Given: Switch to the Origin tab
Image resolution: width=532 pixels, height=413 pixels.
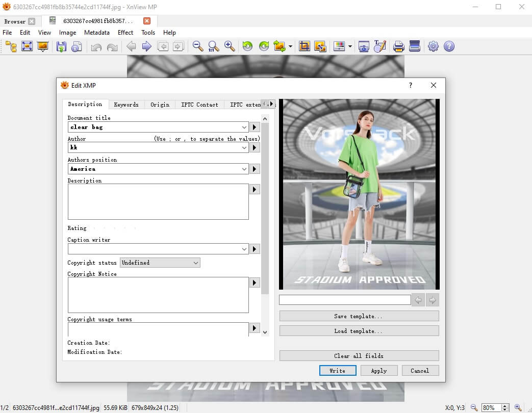Looking at the screenshot, I should [160, 105].
